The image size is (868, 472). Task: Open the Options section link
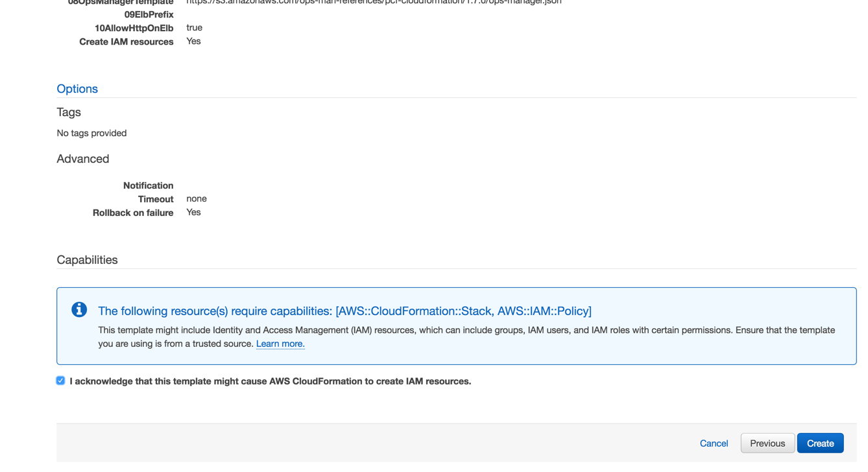(x=77, y=89)
